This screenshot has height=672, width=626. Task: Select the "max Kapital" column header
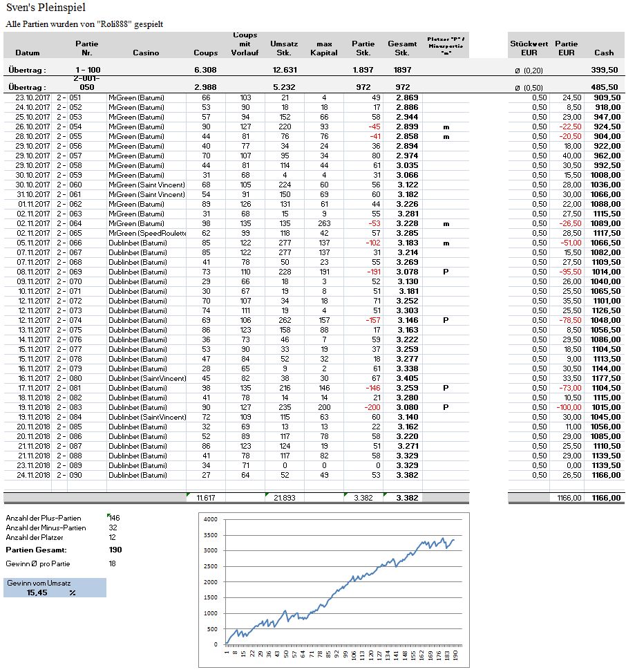click(323, 48)
